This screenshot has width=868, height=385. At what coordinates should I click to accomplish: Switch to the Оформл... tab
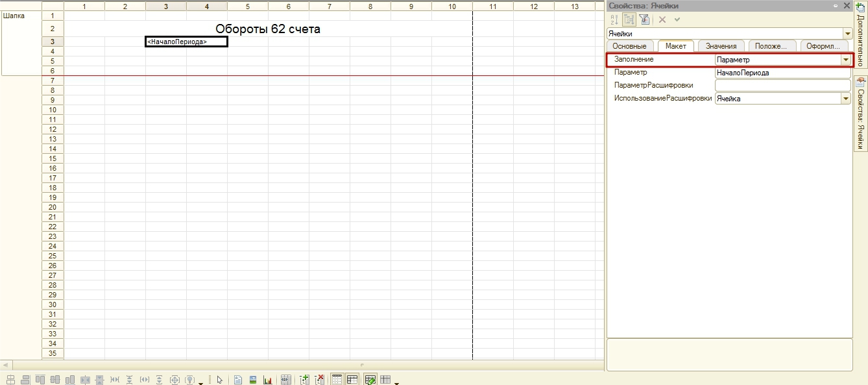click(x=824, y=46)
